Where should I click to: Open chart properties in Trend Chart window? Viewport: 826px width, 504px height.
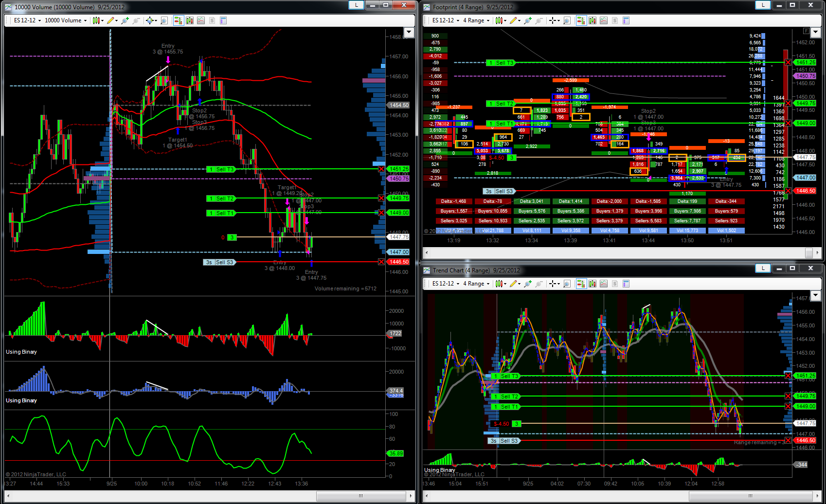tap(626, 284)
